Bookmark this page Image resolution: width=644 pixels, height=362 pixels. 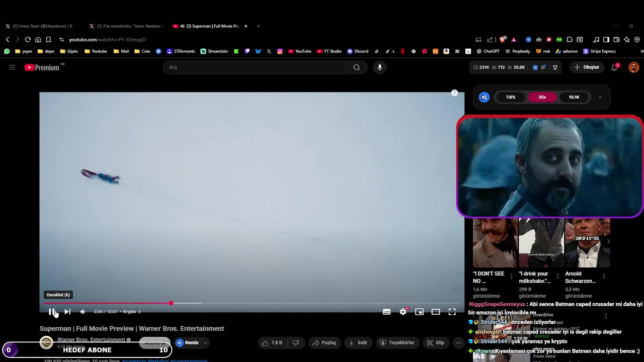48,40
